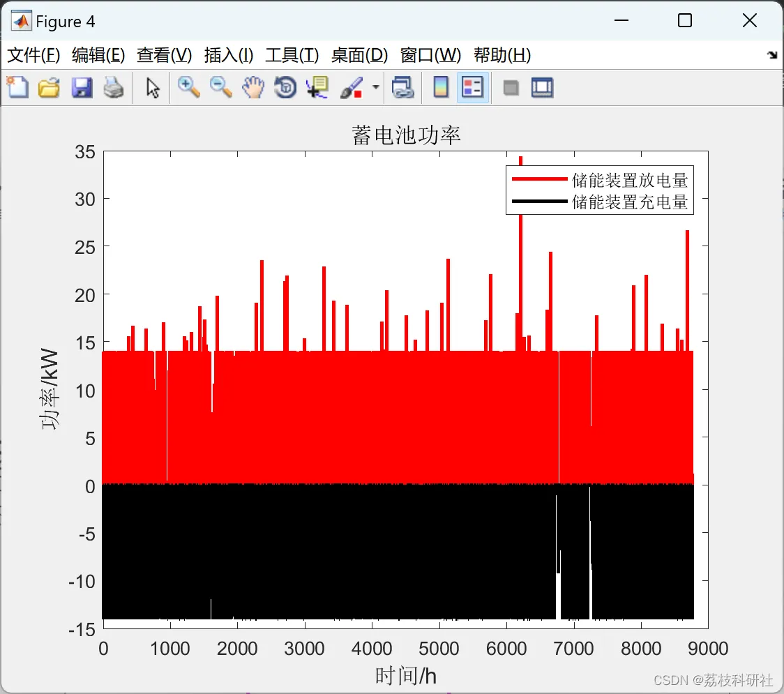
Task: Open the 窗口(W) menu
Action: (430, 55)
